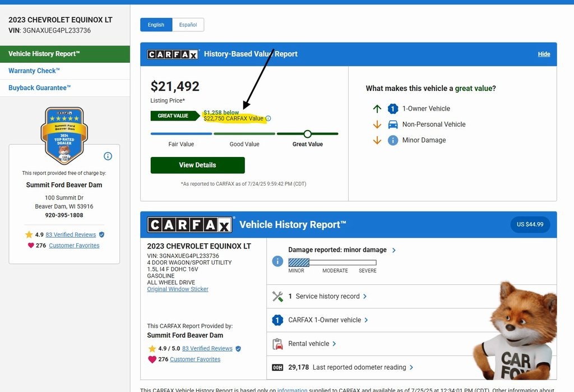Click the 1.5L I4 F DOHC 16V engine text
574x392 pixels.
[173, 269]
